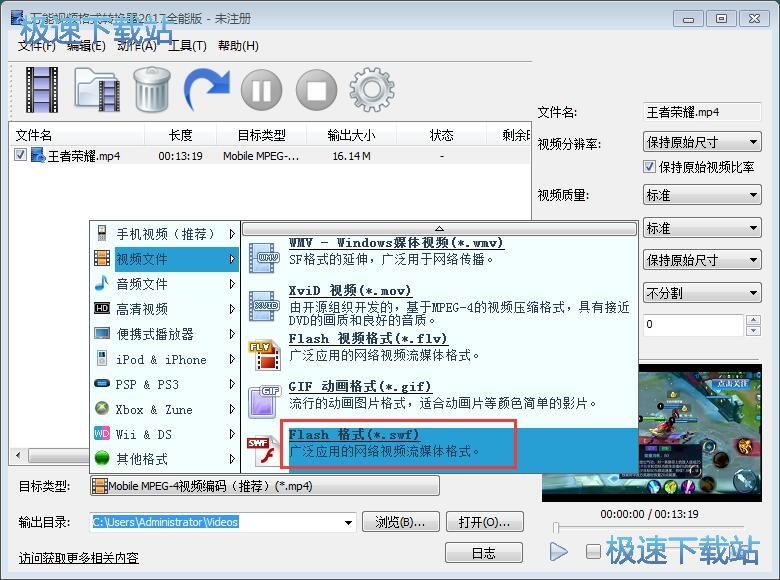Open the 动作(A) menu
780x580 pixels.
tap(137, 46)
